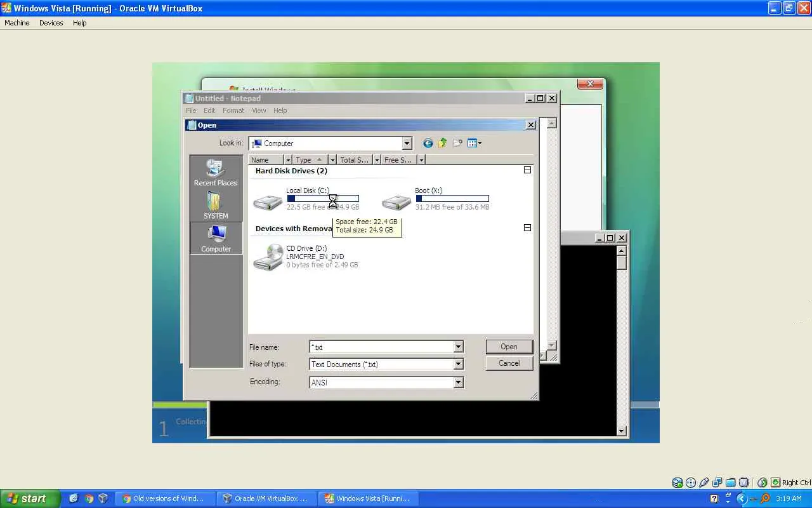Select the Local Disk (C:) drive icon

(x=268, y=202)
